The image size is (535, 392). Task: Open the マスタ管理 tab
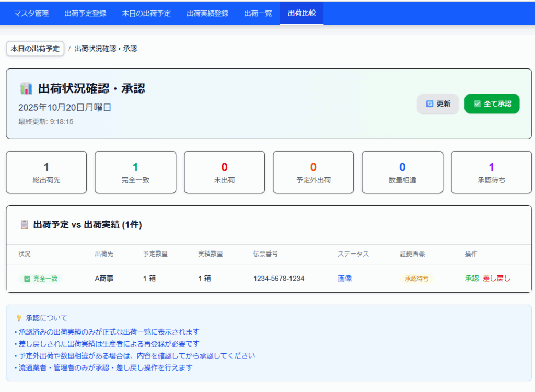coord(31,13)
